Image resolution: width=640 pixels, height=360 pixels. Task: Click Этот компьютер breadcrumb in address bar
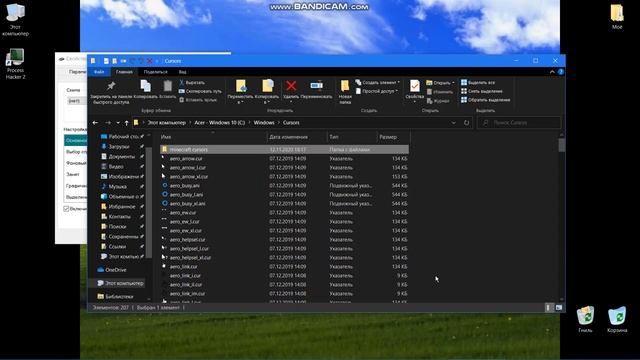pos(167,123)
